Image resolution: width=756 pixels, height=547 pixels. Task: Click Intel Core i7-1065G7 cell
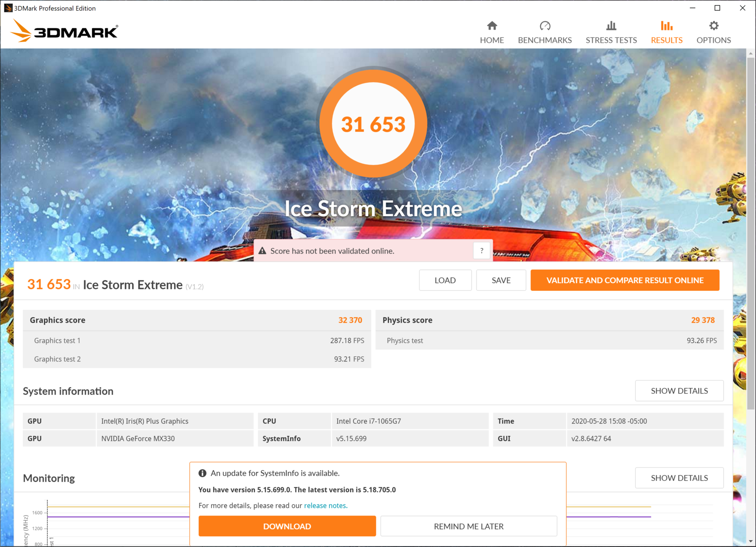[x=410, y=421]
